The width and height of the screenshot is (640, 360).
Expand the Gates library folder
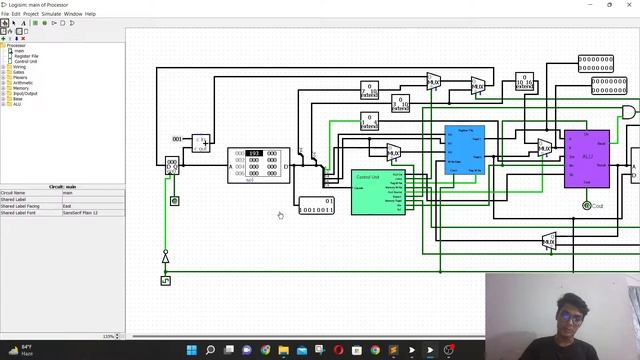click(x=3, y=72)
